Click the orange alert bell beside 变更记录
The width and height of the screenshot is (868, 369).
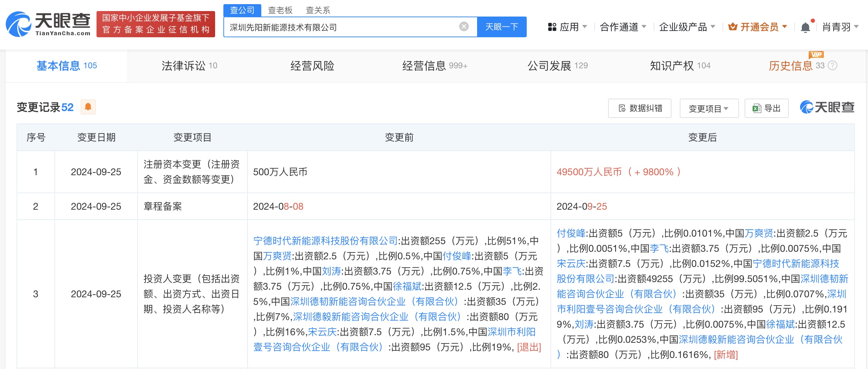[88, 107]
